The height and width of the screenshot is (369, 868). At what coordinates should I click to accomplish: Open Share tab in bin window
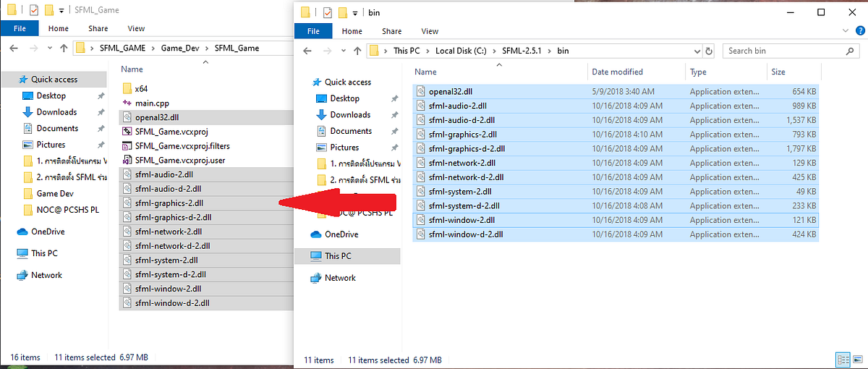tap(391, 31)
